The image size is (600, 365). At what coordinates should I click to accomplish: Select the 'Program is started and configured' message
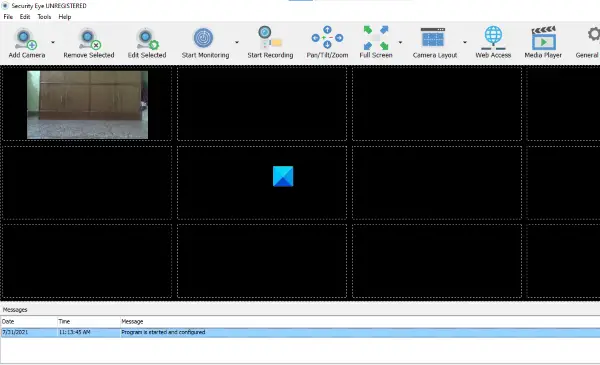pos(163,332)
